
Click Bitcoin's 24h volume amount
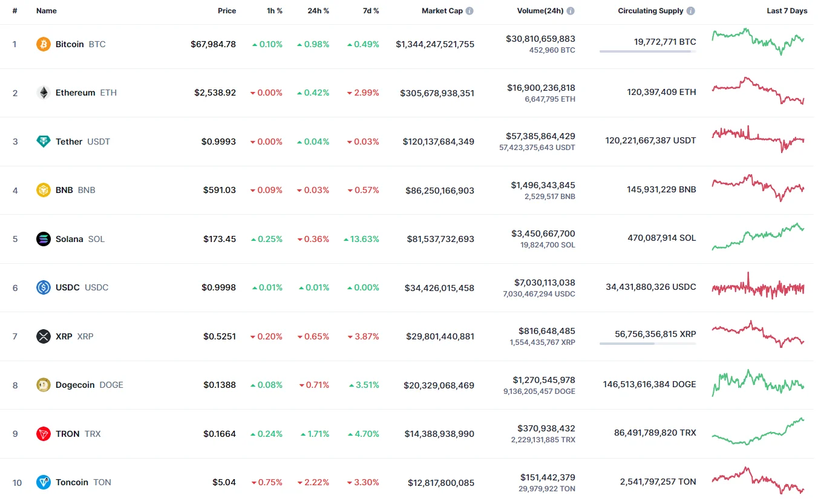click(540, 39)
